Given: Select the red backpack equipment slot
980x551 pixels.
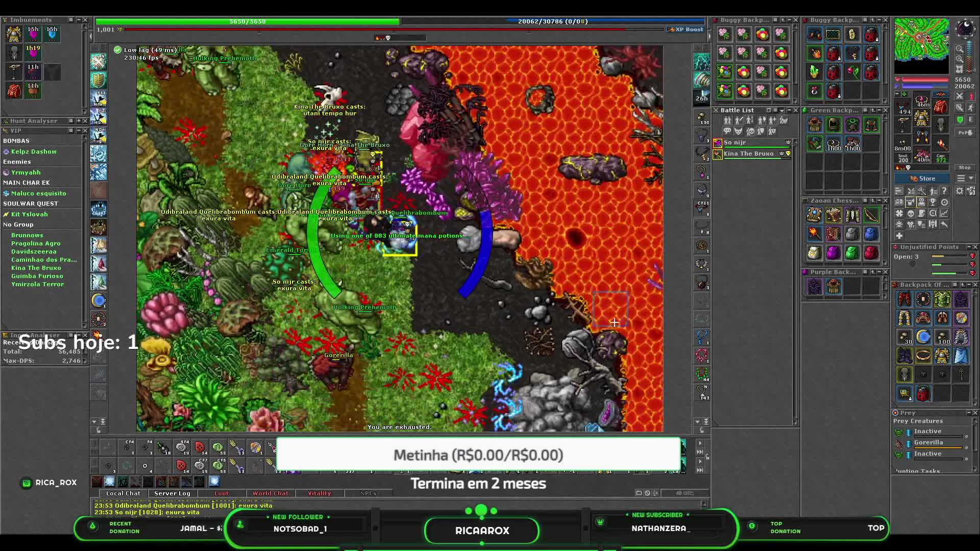Looking at the screenshot, I should tap(941, 107).
